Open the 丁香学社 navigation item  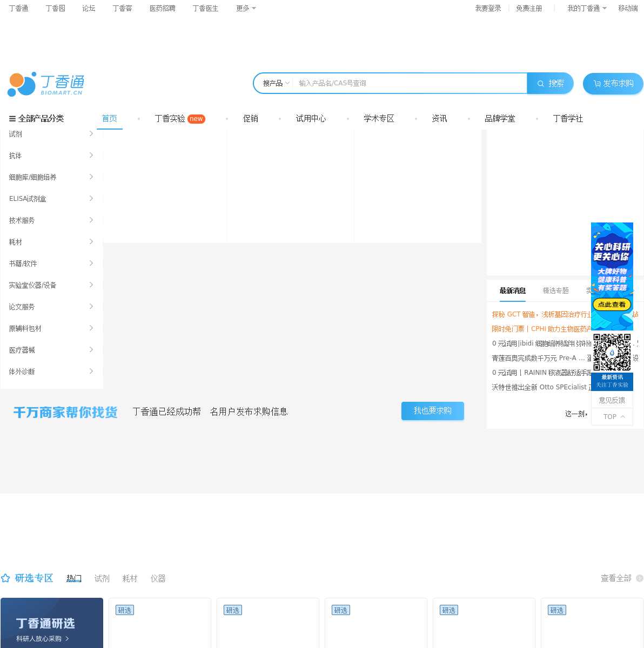568,118
